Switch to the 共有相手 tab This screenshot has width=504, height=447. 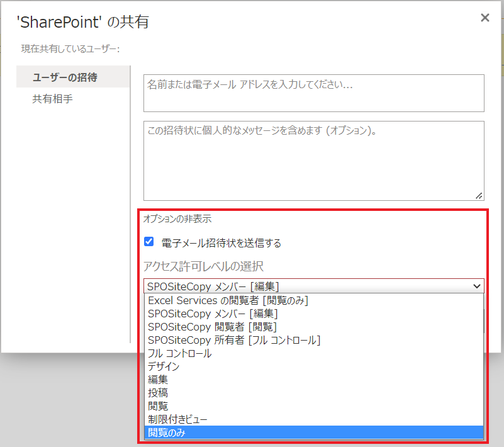click(x=52, y=99)
